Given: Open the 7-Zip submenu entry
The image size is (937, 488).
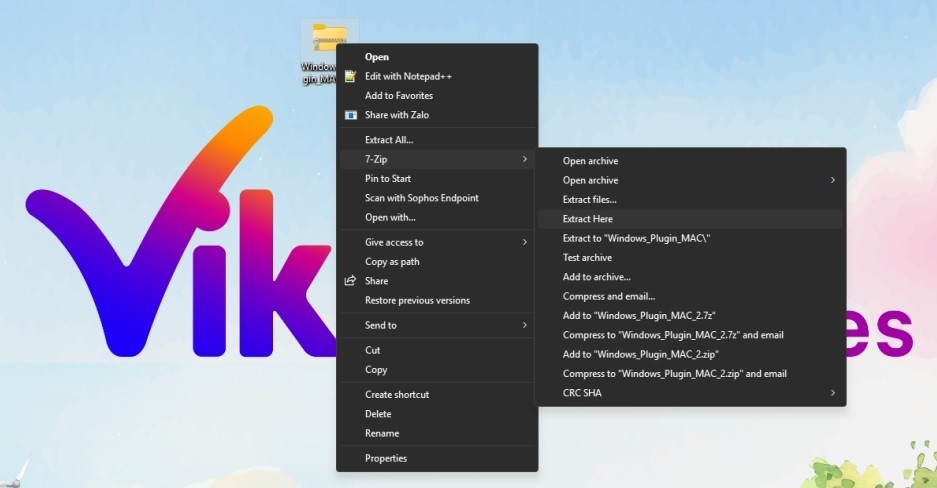Looking at the screenshot, I should (437, 159).
